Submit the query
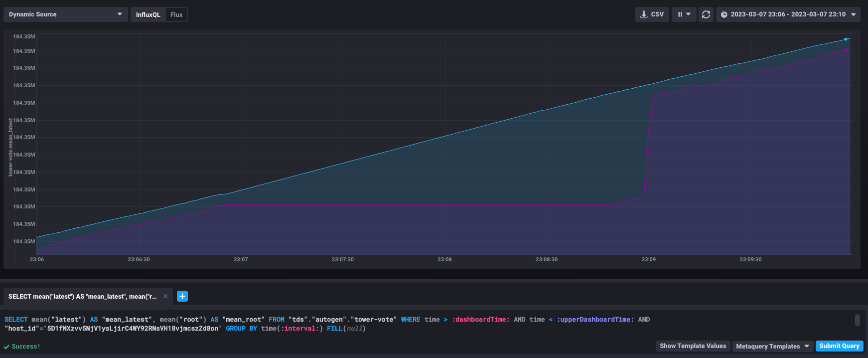 click(x=839, y=346)
